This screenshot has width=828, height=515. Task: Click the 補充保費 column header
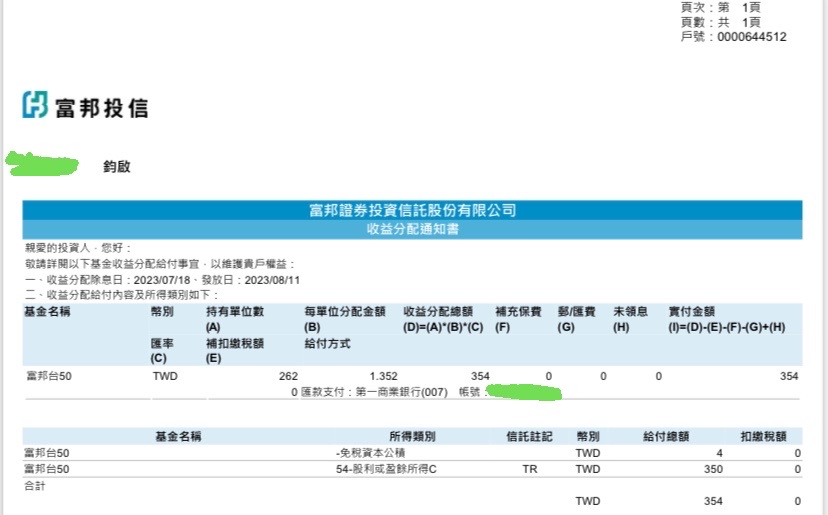click(518, 312)
